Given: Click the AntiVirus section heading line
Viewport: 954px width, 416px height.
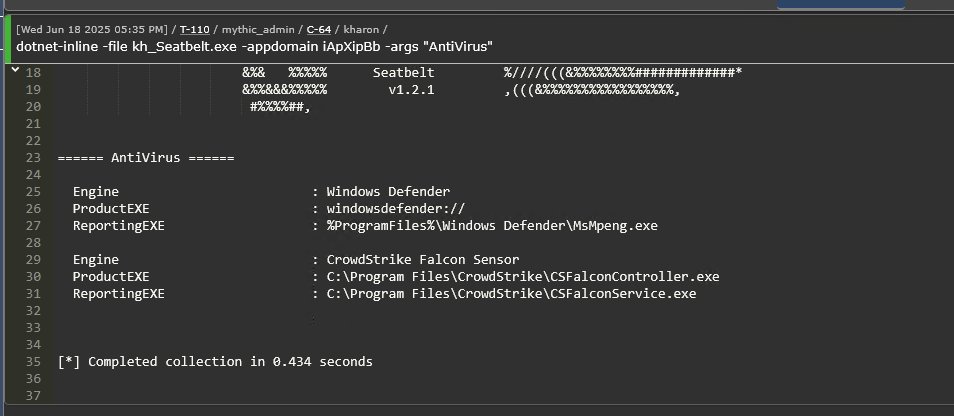Looking at the screenshot, I should pyautogui.click(x=146, y=158).
